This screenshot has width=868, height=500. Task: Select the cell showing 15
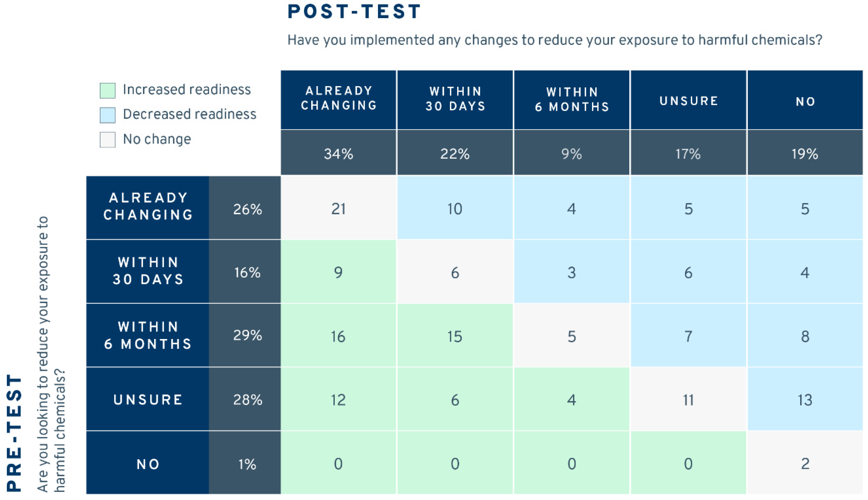(x=455, y=336)
